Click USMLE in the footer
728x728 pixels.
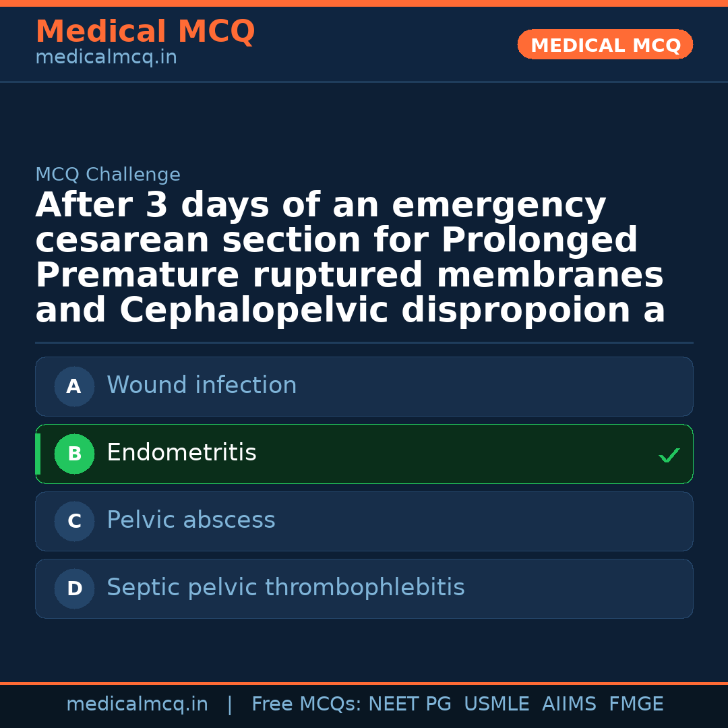coord(496,704)
